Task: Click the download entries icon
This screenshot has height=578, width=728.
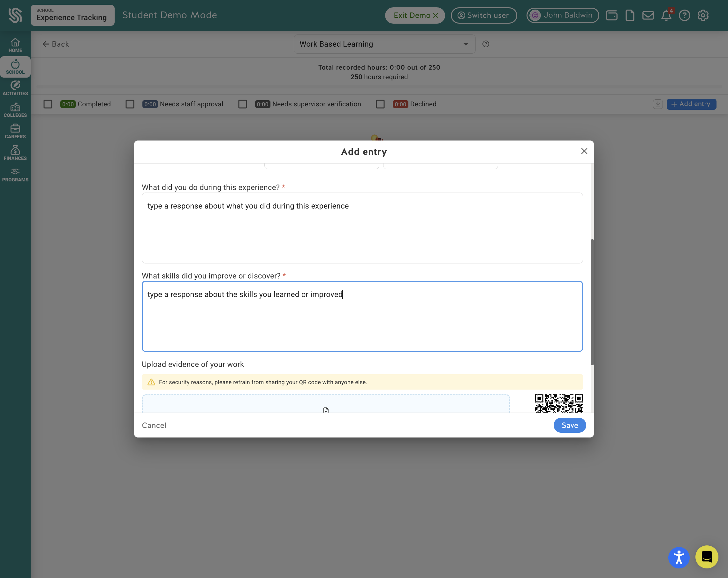Action: click(x=657, y=104)
